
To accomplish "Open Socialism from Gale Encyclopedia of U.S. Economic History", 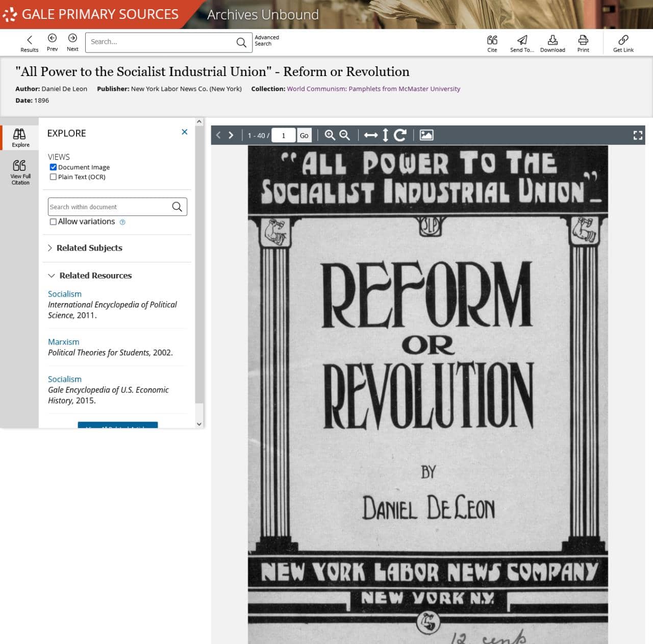I will 65,379.
